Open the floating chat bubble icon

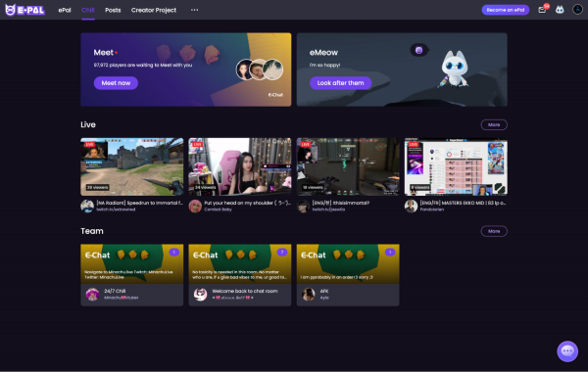[x=567, y=351]
